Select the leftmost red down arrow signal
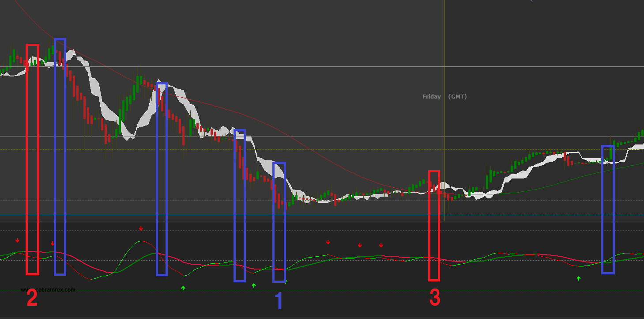This screenshot has width=644, height=319. click(x=17, y=240)
